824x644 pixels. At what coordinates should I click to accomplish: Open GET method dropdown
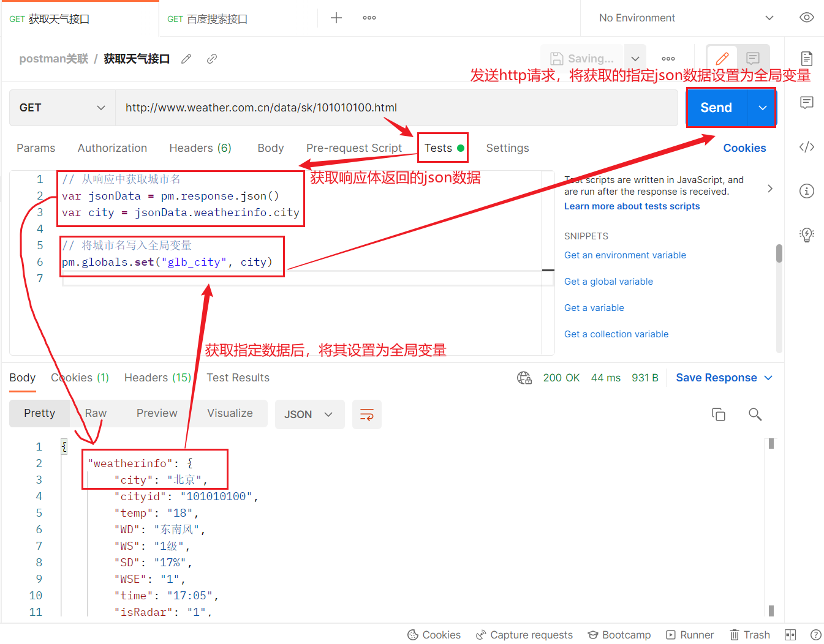tap(62, 108)
